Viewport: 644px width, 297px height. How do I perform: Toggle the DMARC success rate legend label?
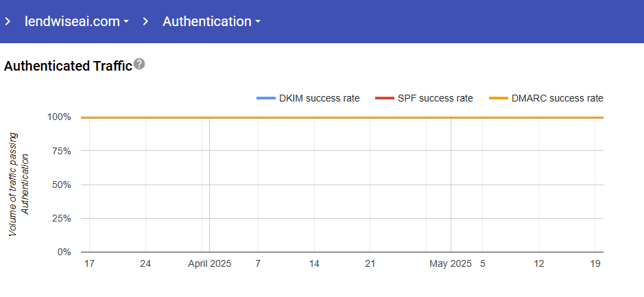pyautogui.click(x=557, y=98)
